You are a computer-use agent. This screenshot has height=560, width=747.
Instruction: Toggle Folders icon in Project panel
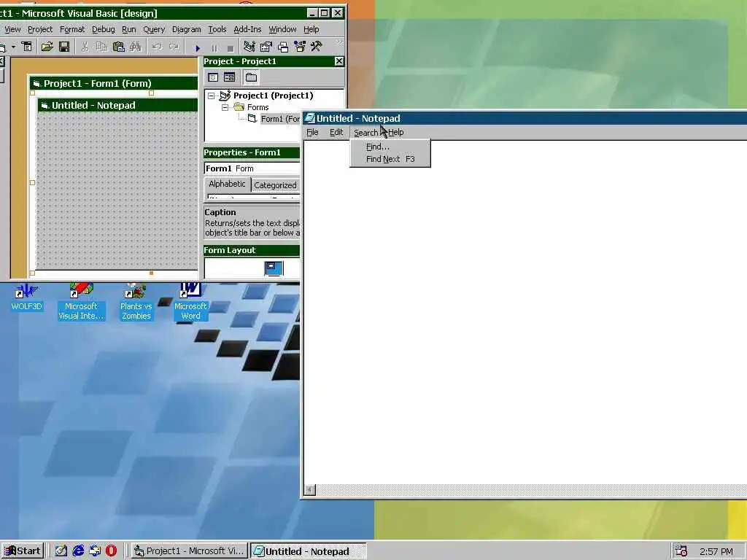tap(251, 77)
